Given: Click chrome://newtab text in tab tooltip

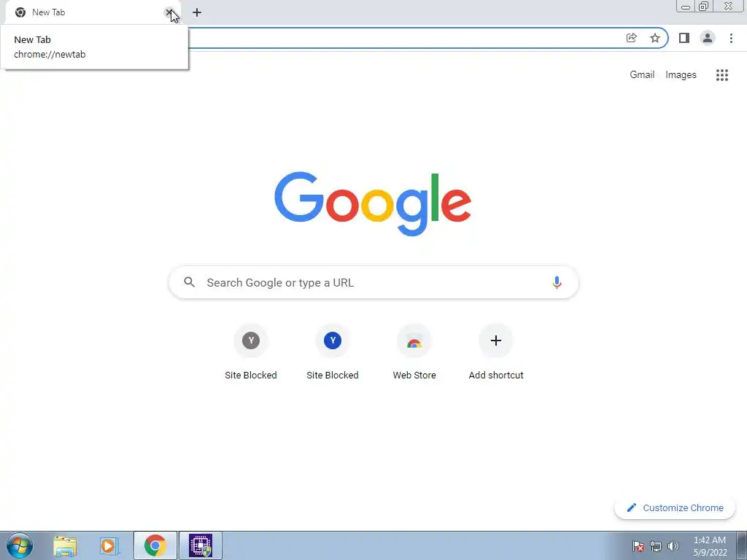Looking at the screenshot, I should (50, 54).
